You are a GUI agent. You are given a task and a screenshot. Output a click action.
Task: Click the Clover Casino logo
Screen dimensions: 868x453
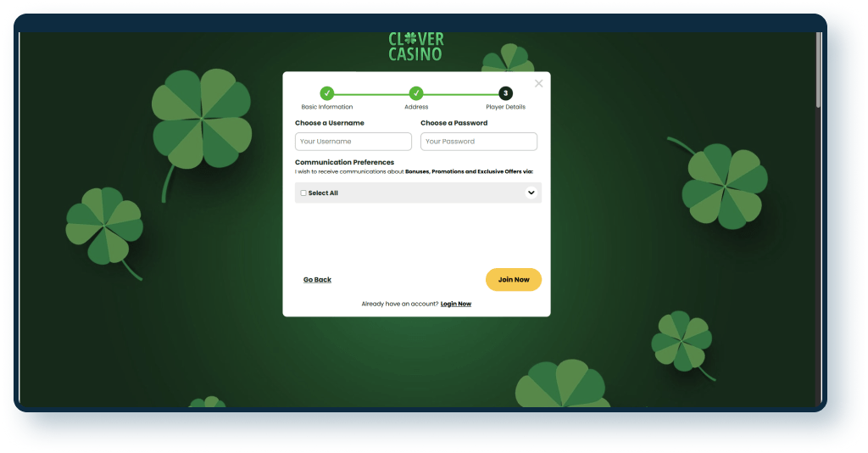[x=415, y=47]
